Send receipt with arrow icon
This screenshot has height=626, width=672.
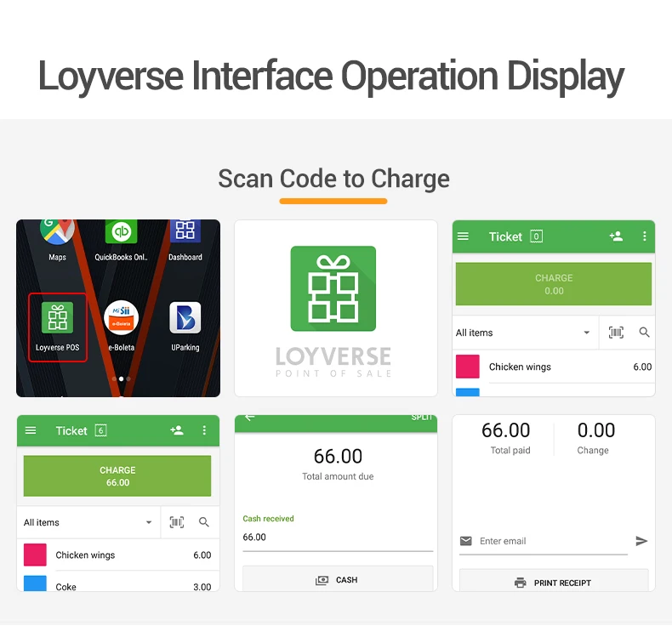[641, 541]
